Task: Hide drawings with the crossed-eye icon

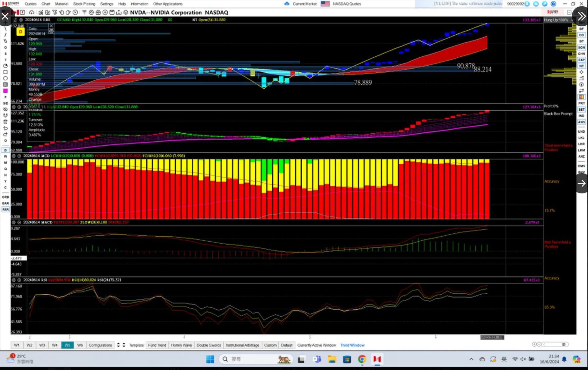Action: coord(5,109)
